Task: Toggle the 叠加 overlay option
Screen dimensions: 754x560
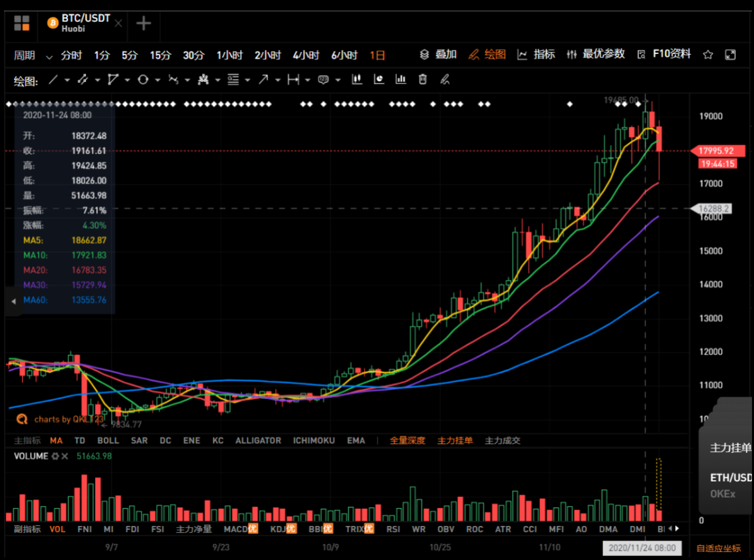Action: [x=438, y=55]
